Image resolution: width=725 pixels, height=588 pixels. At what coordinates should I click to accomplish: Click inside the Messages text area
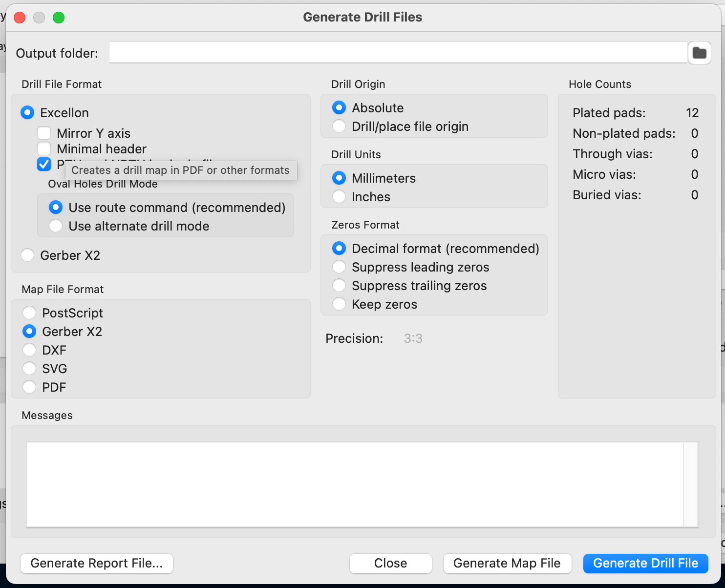coord(355,484)
